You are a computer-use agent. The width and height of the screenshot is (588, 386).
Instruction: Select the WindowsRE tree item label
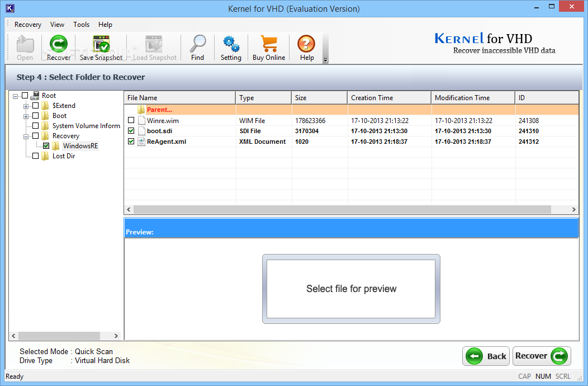(x=80, y=145)
